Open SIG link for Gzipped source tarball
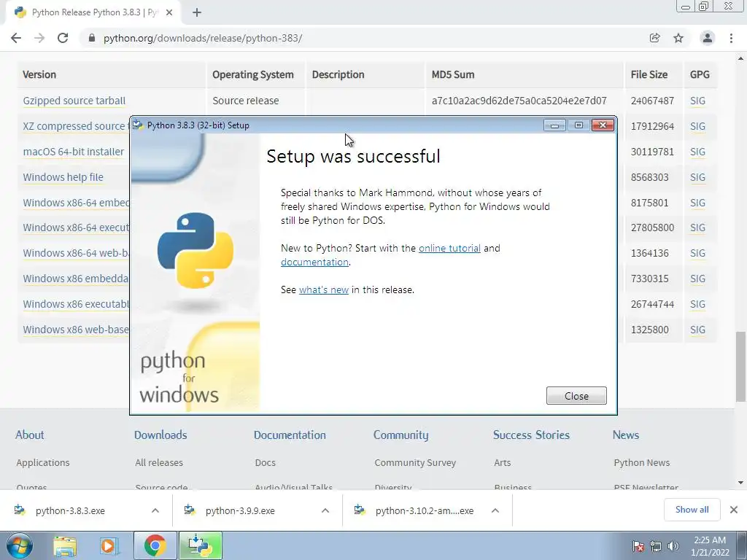 (x=697, y=101)
